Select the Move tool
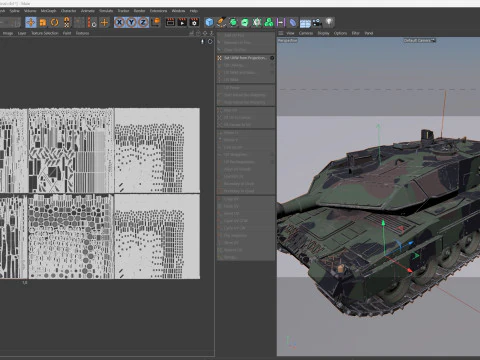The width and height of the screenshot is (480, 360). 31,23
